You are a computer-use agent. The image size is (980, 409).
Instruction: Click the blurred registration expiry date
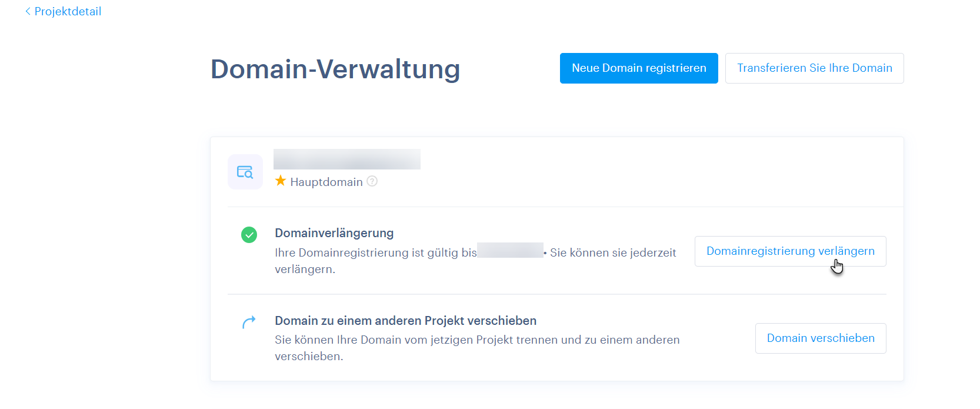(x=510, y=251)
